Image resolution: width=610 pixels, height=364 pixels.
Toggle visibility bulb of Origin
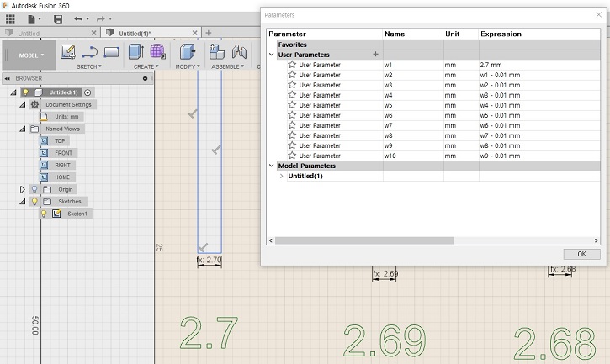tap(34, 189)
